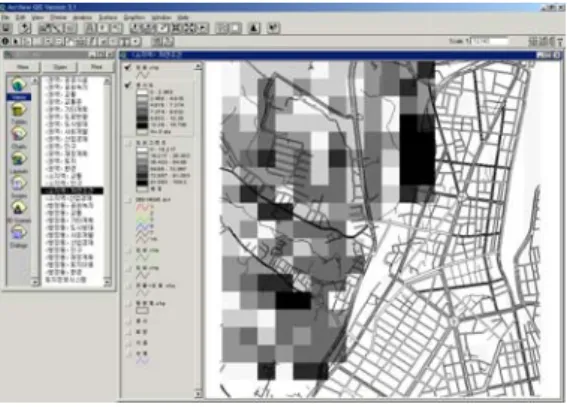Open the Theme menu
The image size is (567, 407).
59,17
